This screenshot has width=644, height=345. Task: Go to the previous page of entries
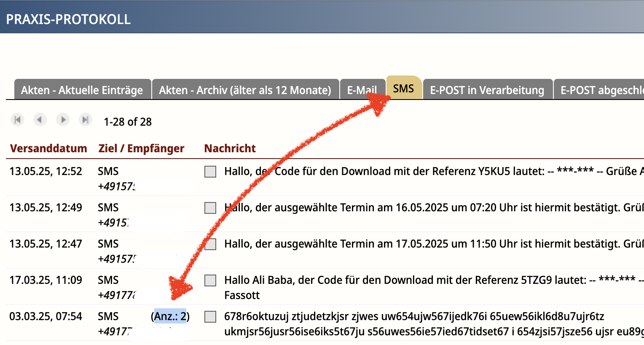[x=40, y=120]
